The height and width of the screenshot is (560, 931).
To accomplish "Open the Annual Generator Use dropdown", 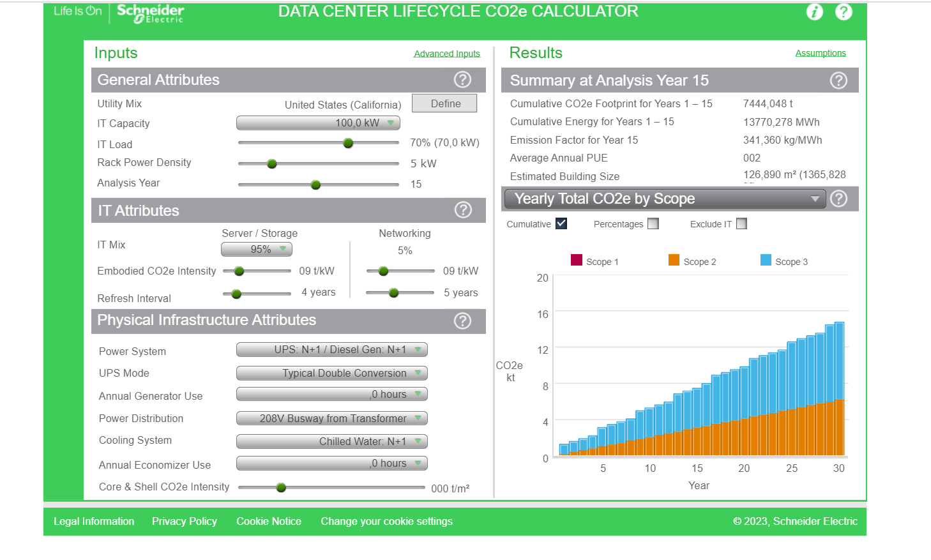I will tap(332, 395).
